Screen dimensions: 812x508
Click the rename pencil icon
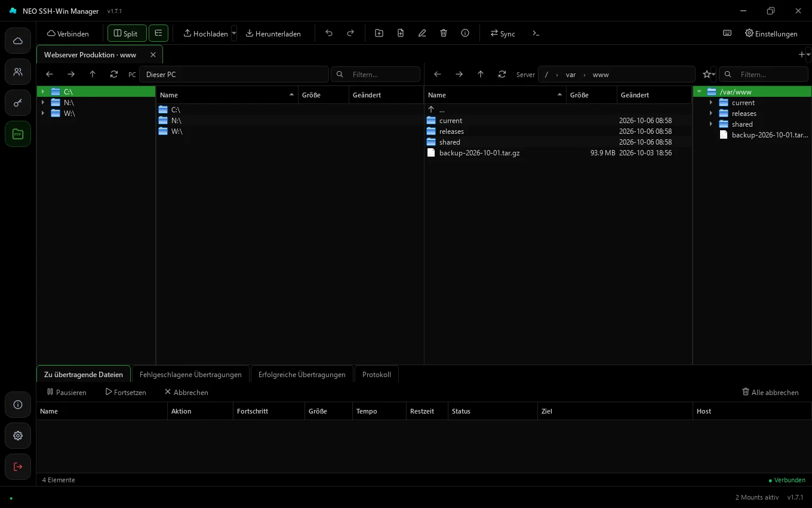coord(422,33)
